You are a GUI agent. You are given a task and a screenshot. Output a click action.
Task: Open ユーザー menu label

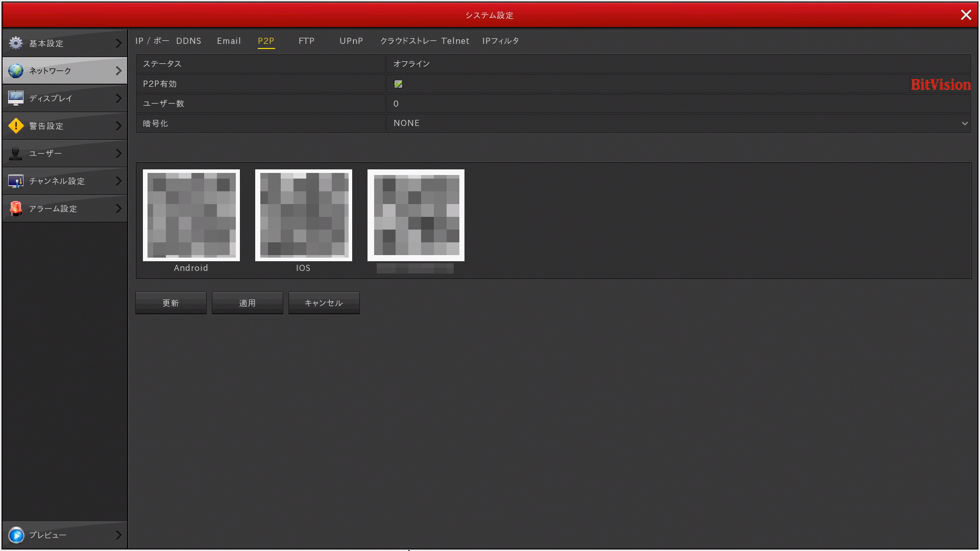click(45, 154)
